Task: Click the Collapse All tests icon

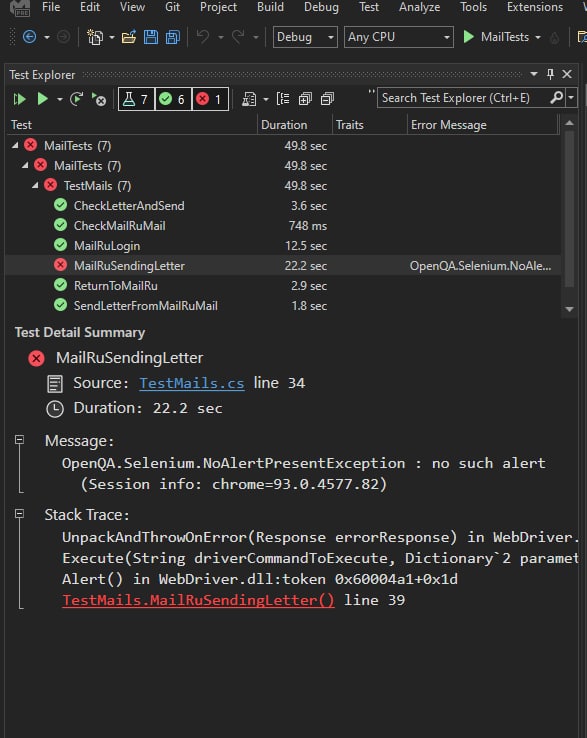Action: [x=327, y=99]
